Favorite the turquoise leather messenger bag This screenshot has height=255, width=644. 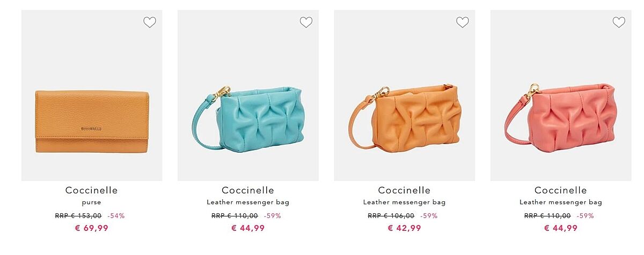(x=306, y=22)
